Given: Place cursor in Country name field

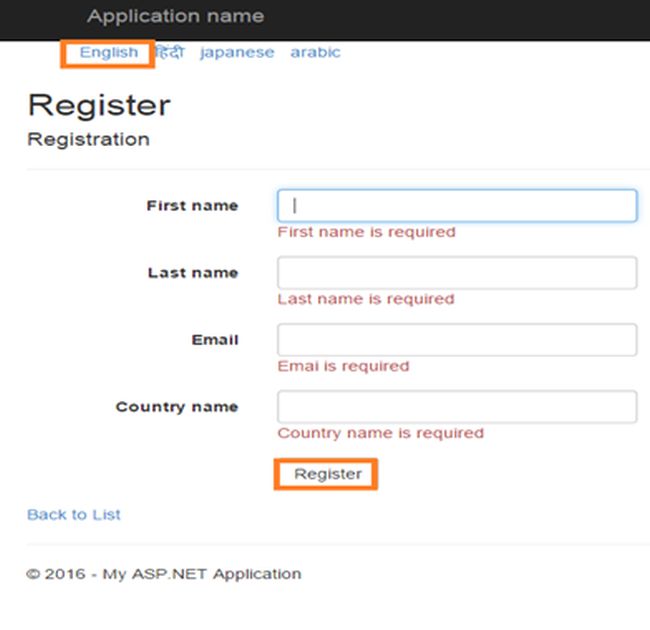Looking at the screenshot, I should [456, 406].
